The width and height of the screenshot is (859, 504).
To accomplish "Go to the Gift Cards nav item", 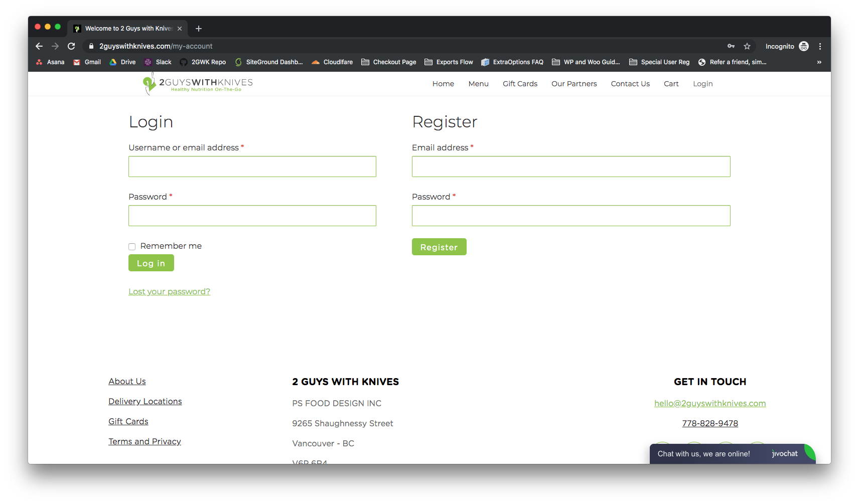I will 520,84.
